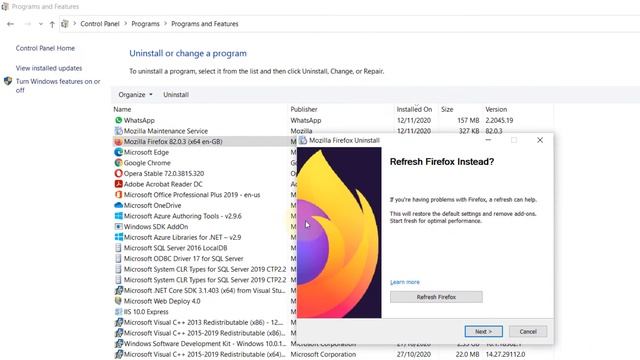Image resolution: width=640 pixels, height=360 pixels.
Task: Click the Firefox Uninstall dialog title icon
Action: click(x=303, y=140)
